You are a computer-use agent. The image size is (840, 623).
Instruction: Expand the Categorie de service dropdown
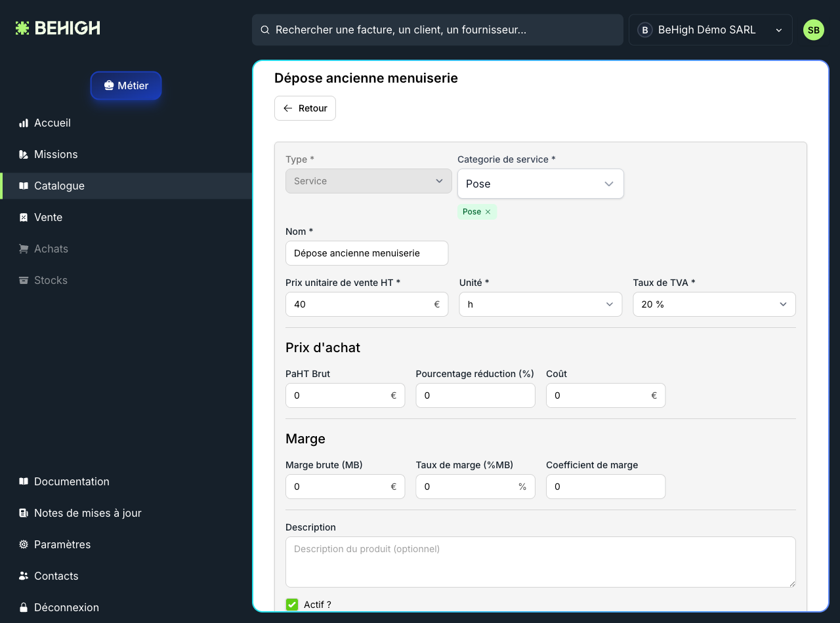(541, 184)
